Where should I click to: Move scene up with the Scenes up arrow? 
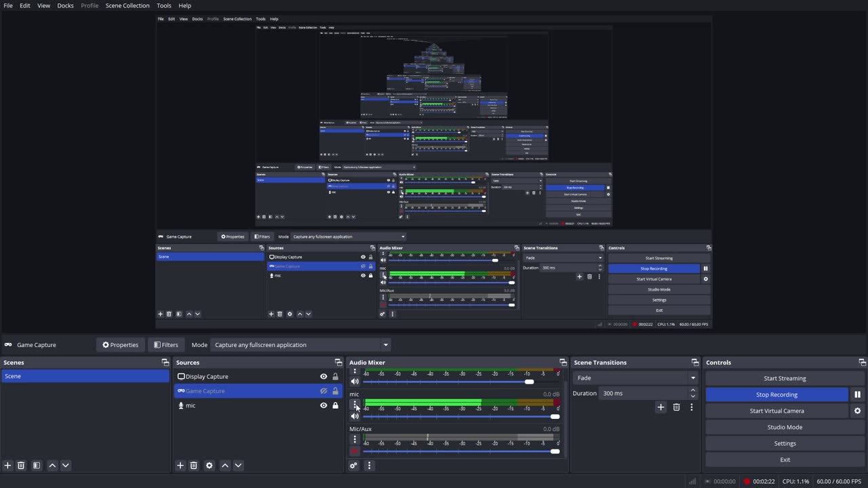point(52,466)
